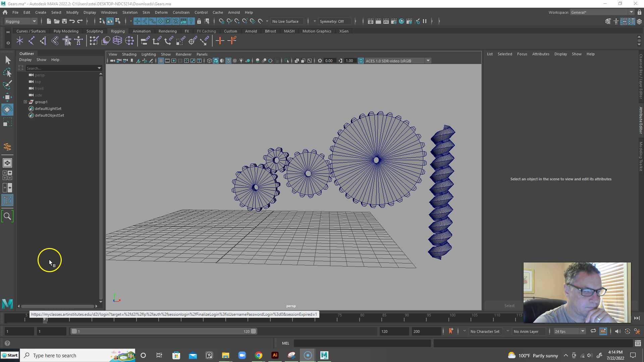Open Google Chrome from the taskbar
Screen dimensions: 644x362
point(258,355)
